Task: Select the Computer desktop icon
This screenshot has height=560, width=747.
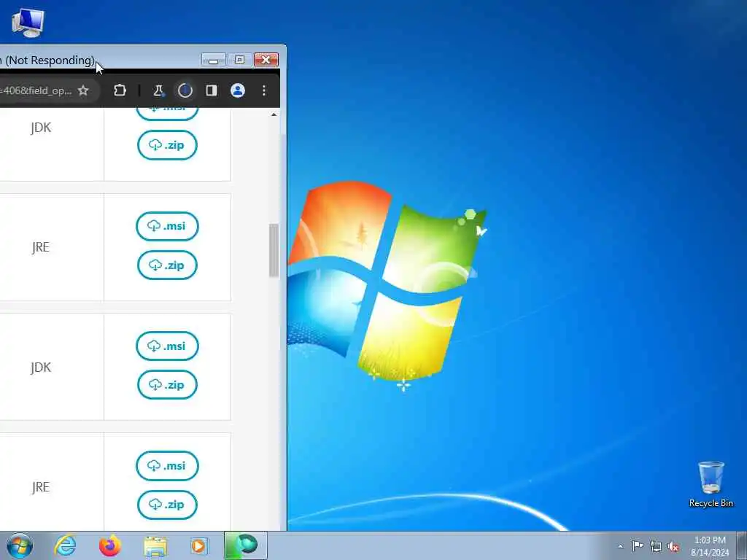Action: coord(28,23)
